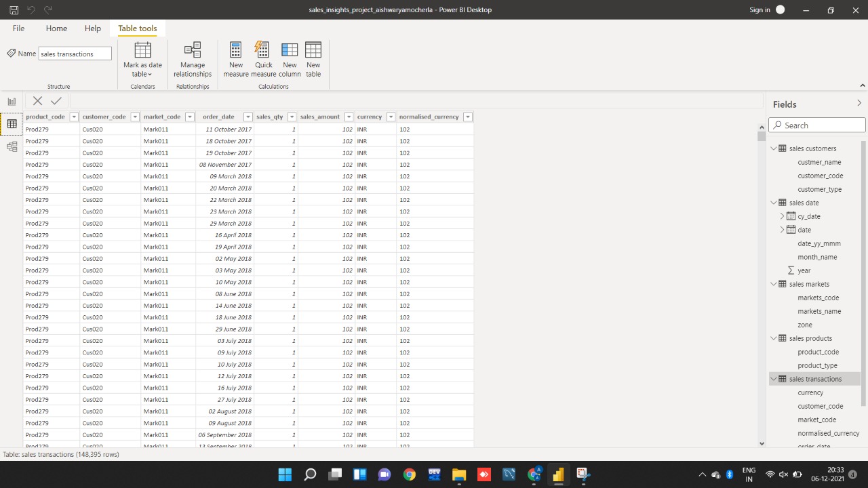Viewport: 868px width, 488px height.
Task: Create a Quick measure
Action: coord(263,60)
